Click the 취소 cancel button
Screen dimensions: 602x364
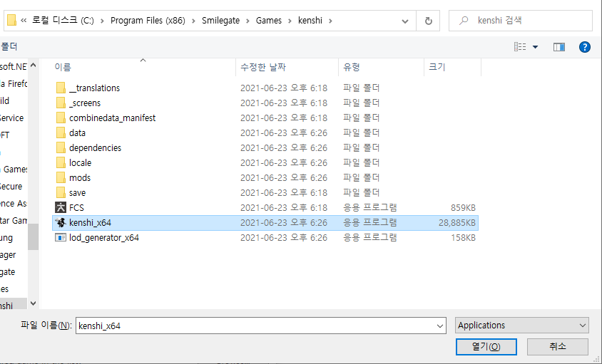point(557,346)
